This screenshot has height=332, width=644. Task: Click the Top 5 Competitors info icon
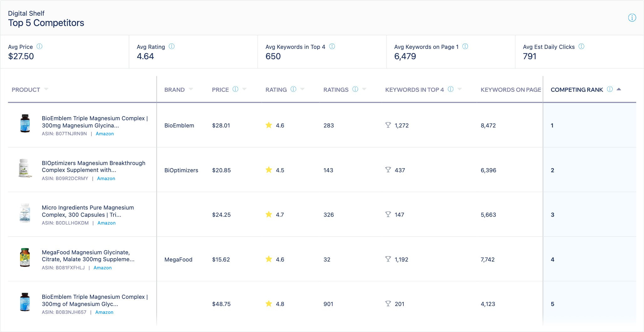click(x=632, y=18)
